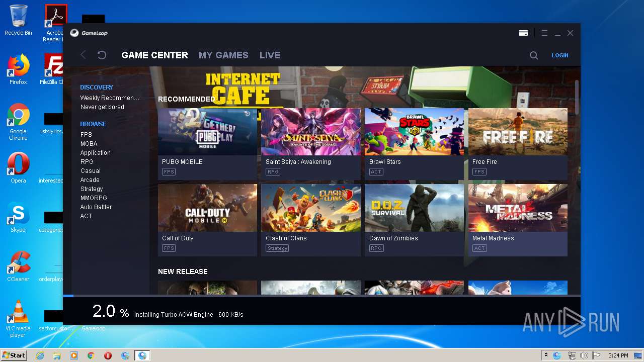Open the CCleaner desktop icon
Image resolution: width=644 pixels, height=362 pixels.
pos(18,266)
